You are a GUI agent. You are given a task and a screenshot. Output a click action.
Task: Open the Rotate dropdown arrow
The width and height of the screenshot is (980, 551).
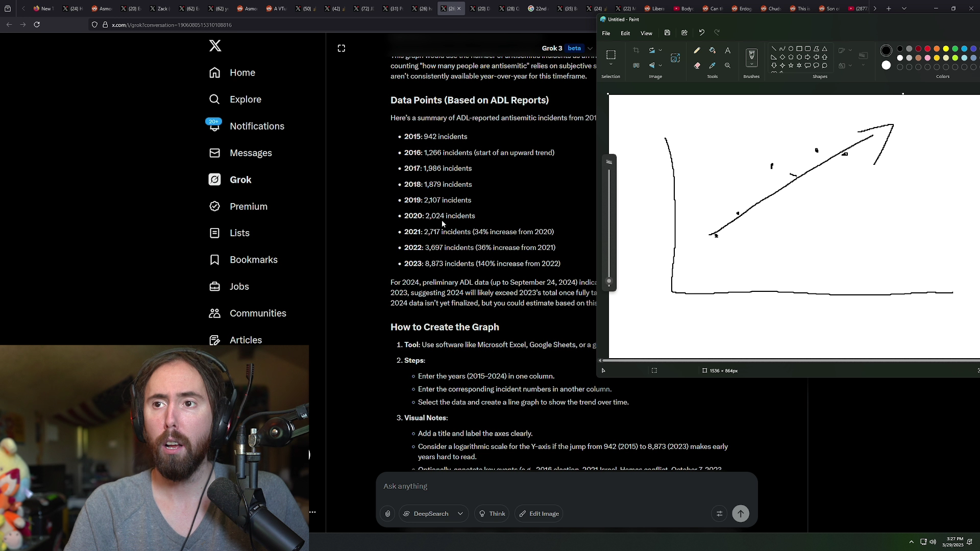click(660, 50)
